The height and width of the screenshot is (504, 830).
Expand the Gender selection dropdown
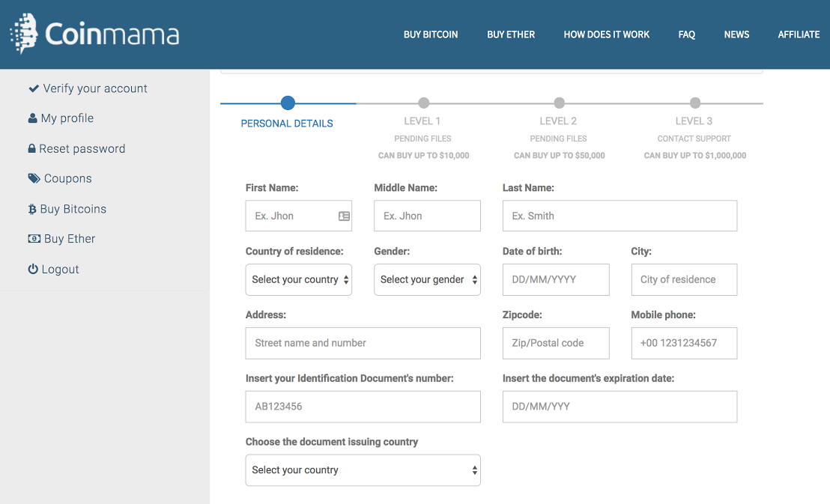(x=427, y=280)
